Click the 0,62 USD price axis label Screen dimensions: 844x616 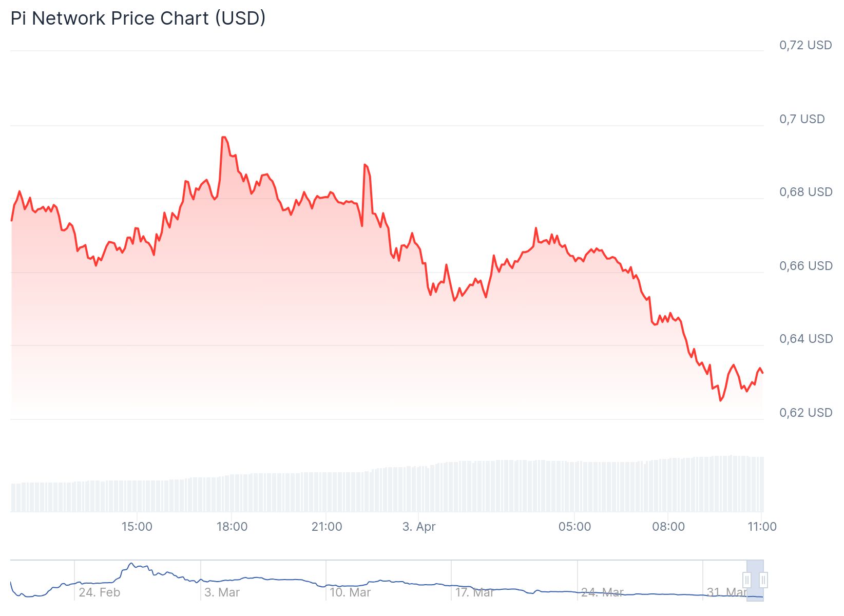coord(805,413)
